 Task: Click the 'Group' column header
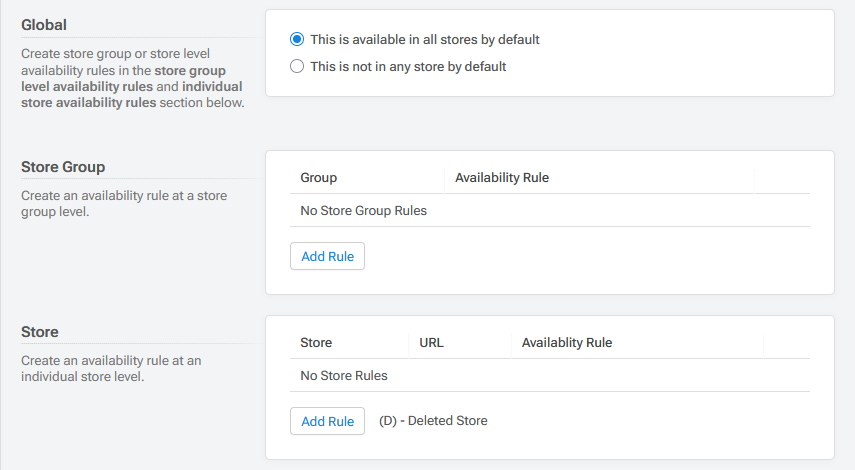pos(318,178)
